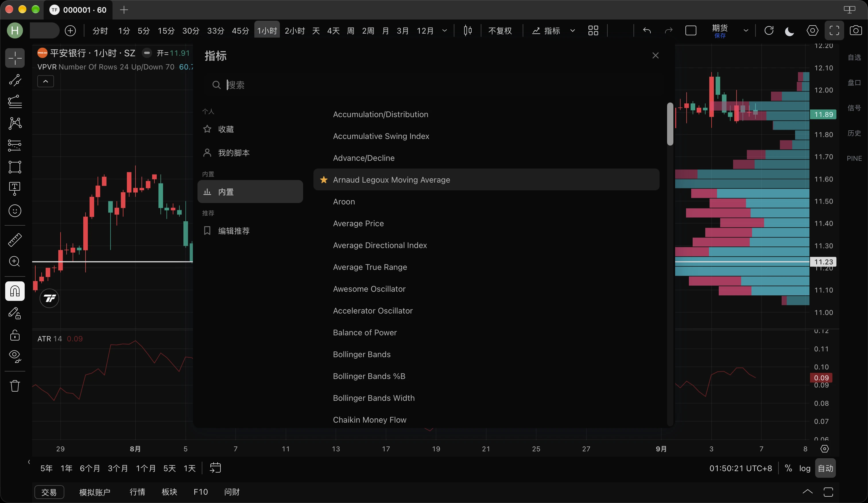The height and width of the screenshot is (503, 868).
Task: Open the emoji icons tool
Action: 15,211
